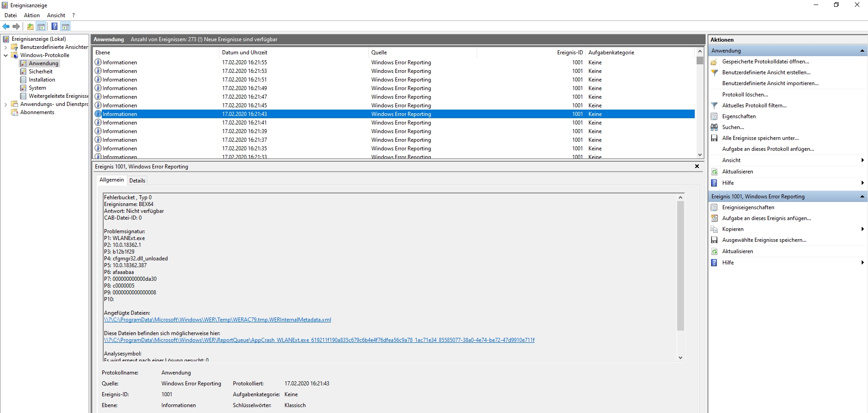Close the event preview pane
This screenshot has width=868, height=413.
[x=697, y=167]
